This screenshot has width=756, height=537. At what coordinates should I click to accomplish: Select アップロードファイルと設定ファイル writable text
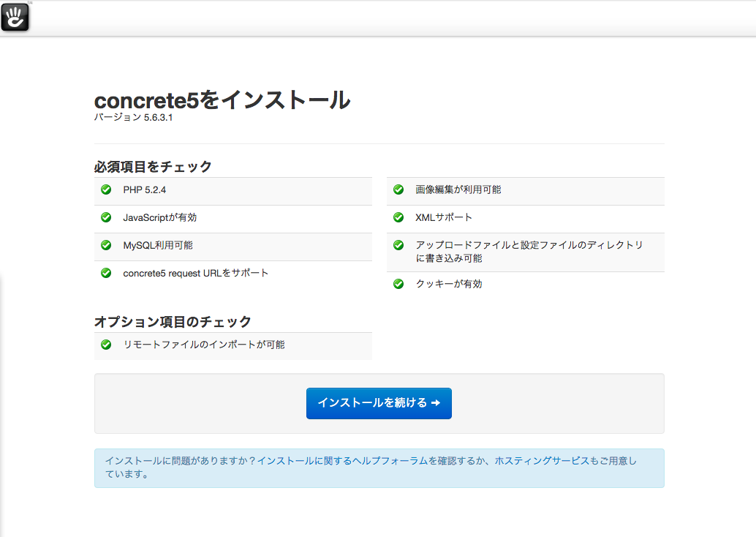pos(529,252)
